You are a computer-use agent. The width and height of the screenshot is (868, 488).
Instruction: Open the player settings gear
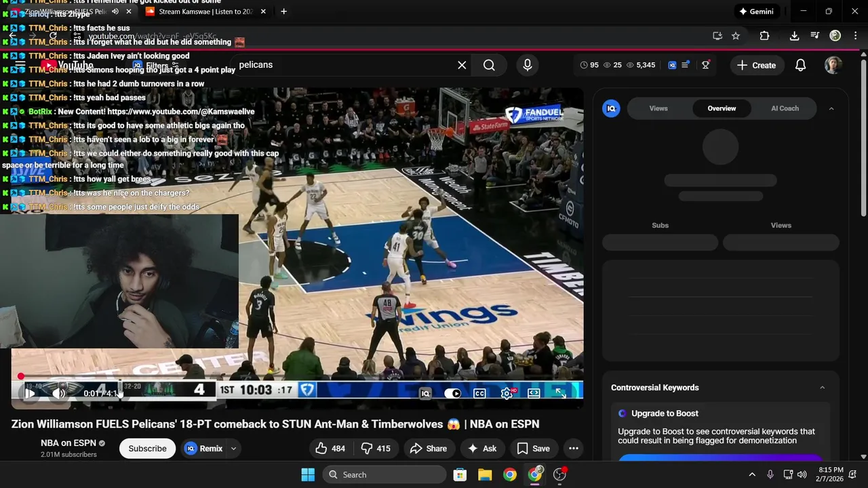507,393
